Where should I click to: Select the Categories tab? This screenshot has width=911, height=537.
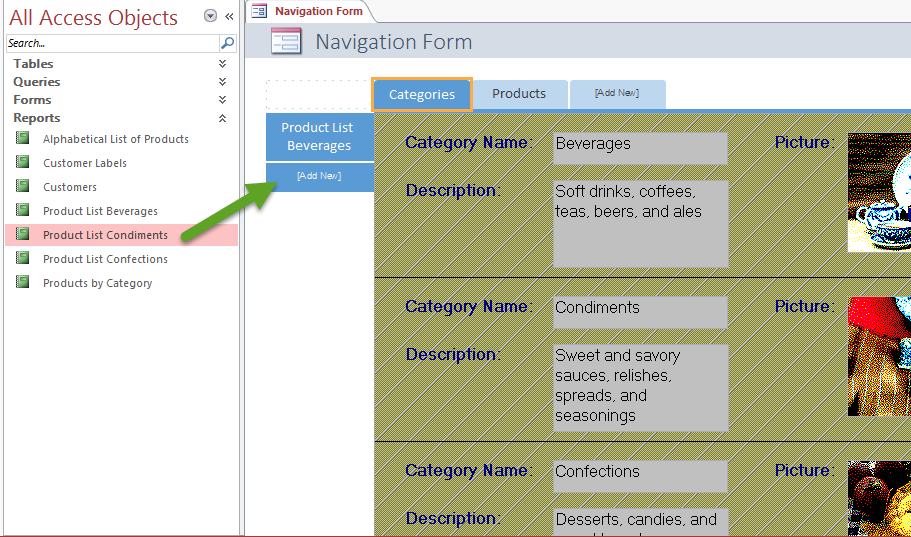(x=421, y=94)
